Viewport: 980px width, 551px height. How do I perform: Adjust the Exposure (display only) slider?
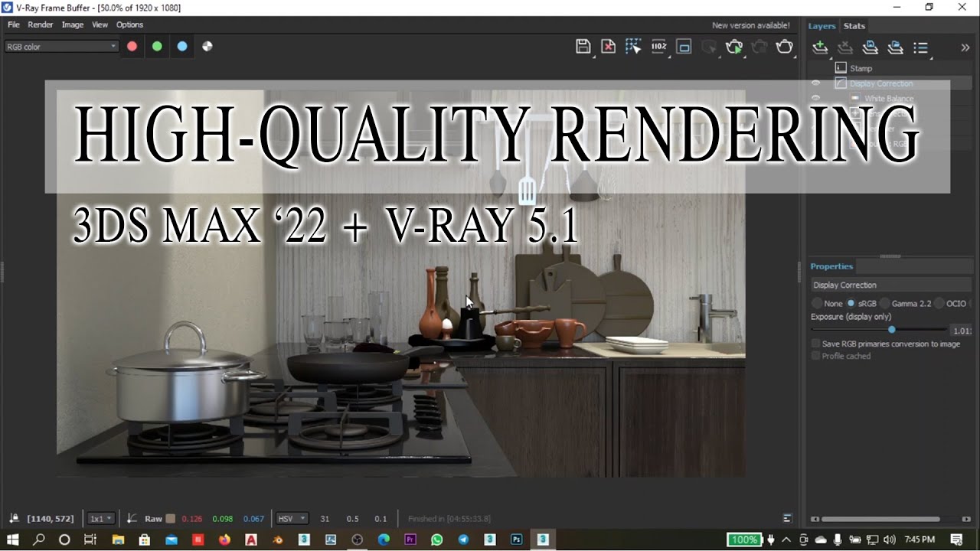[880, 330]
